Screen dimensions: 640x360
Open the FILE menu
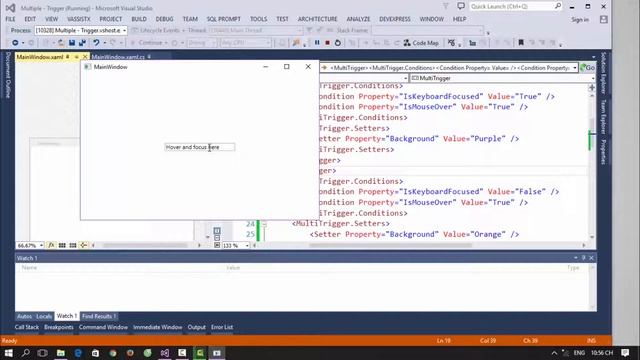[10, 19]
